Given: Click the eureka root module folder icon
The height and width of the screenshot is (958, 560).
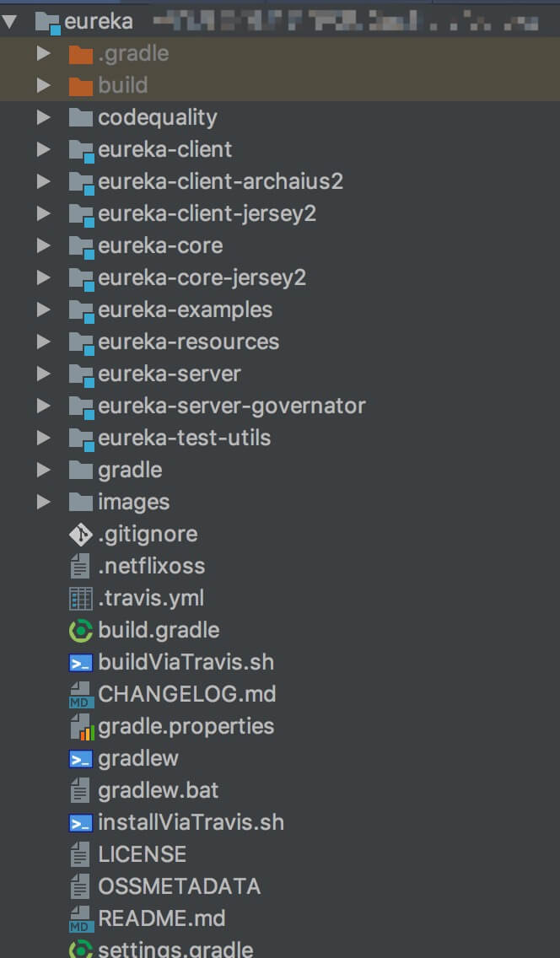Looking at the screenshot, I should pos(47,23).
